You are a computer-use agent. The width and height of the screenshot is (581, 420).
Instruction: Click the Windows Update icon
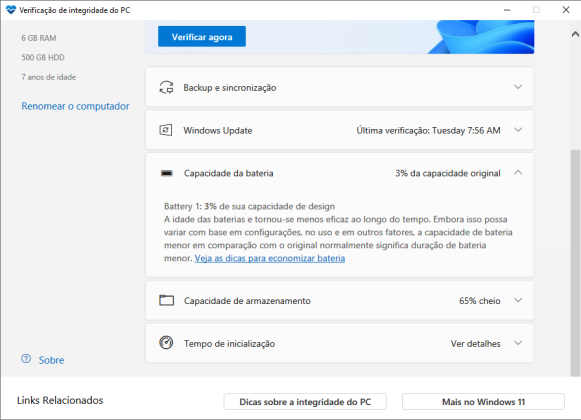166,130
